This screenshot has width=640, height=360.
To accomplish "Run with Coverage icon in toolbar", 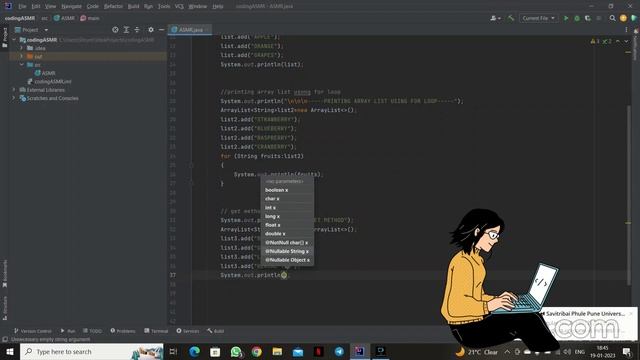I will [588, 18].
